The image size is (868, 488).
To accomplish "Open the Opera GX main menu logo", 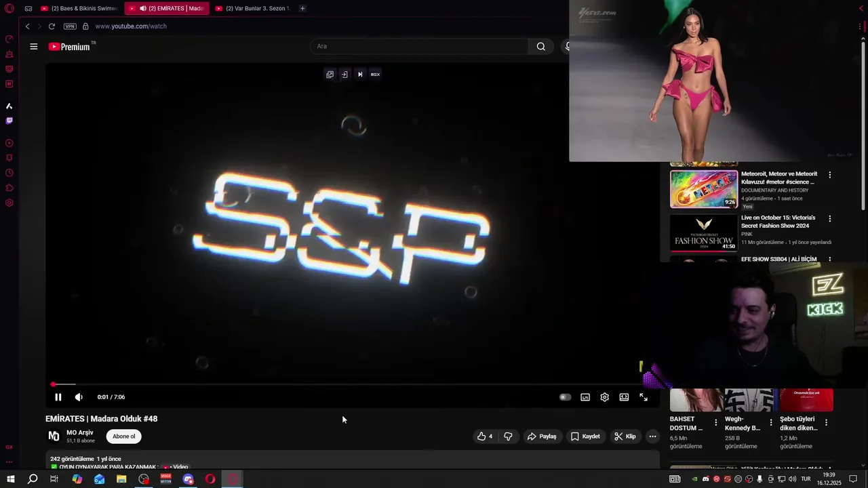I will click(9, 9).
